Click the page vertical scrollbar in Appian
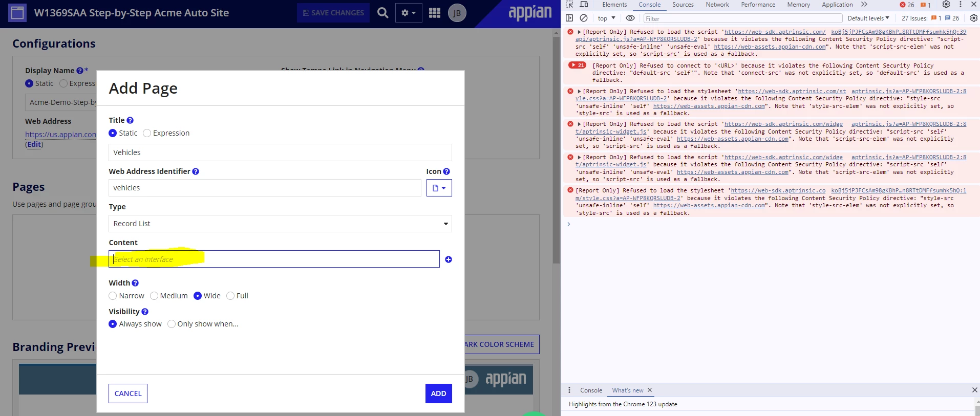 pos(557,150)
